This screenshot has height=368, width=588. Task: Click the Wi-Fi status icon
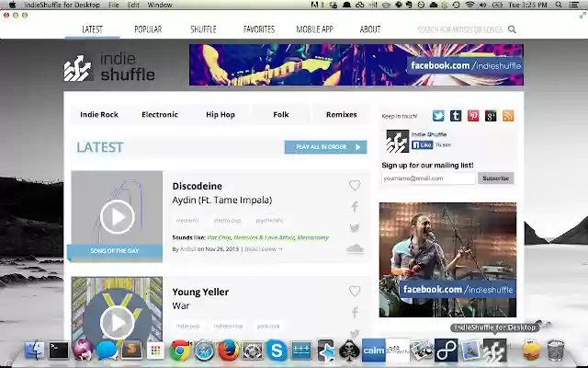click(469, 5)
